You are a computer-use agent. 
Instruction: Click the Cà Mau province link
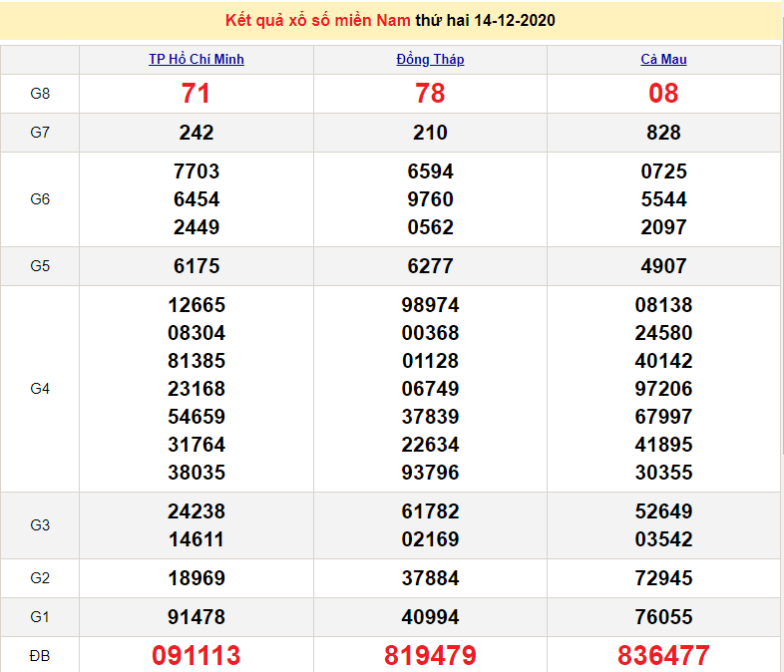663,60
